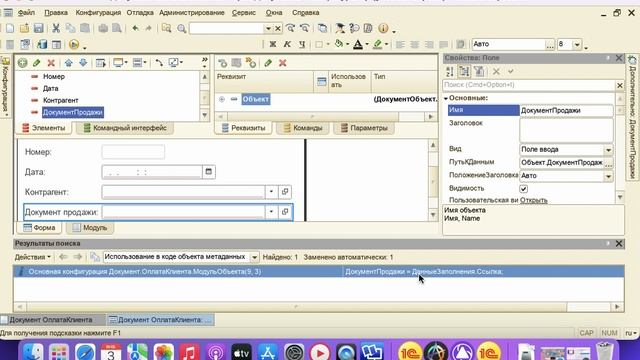Sort properties alphabetically A-Z icon

[x=450, y=71]
